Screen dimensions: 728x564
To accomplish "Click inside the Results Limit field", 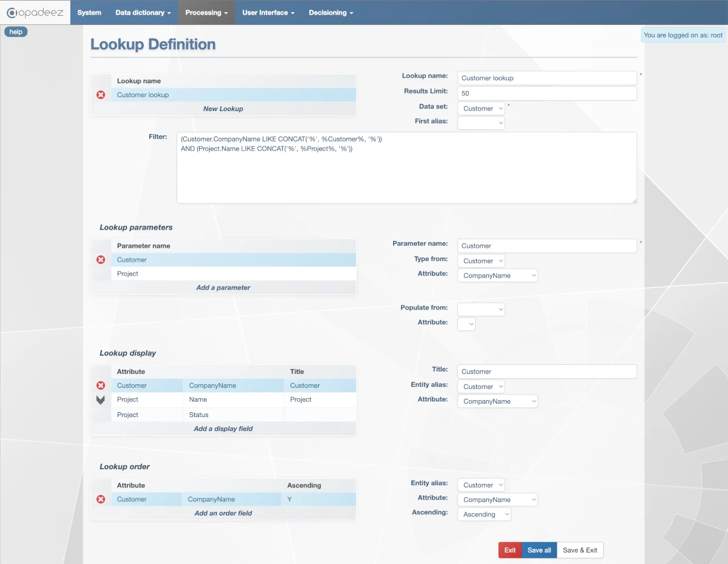I will [546, 93].
